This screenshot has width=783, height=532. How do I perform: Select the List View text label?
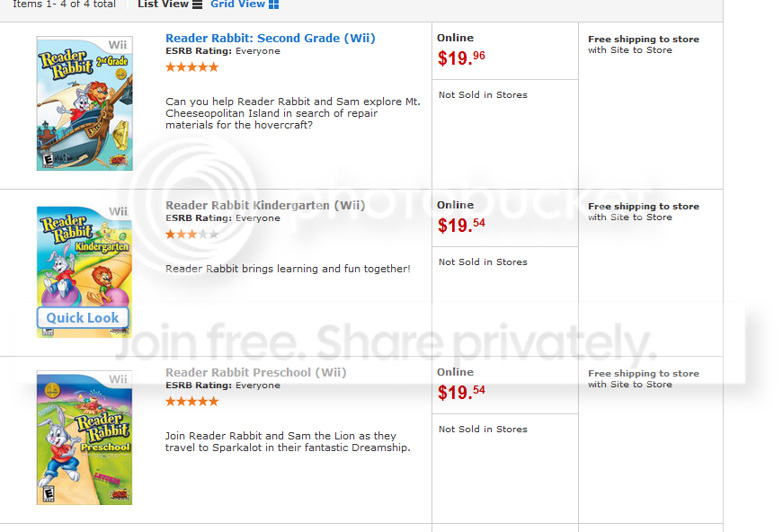coord(163,4)
